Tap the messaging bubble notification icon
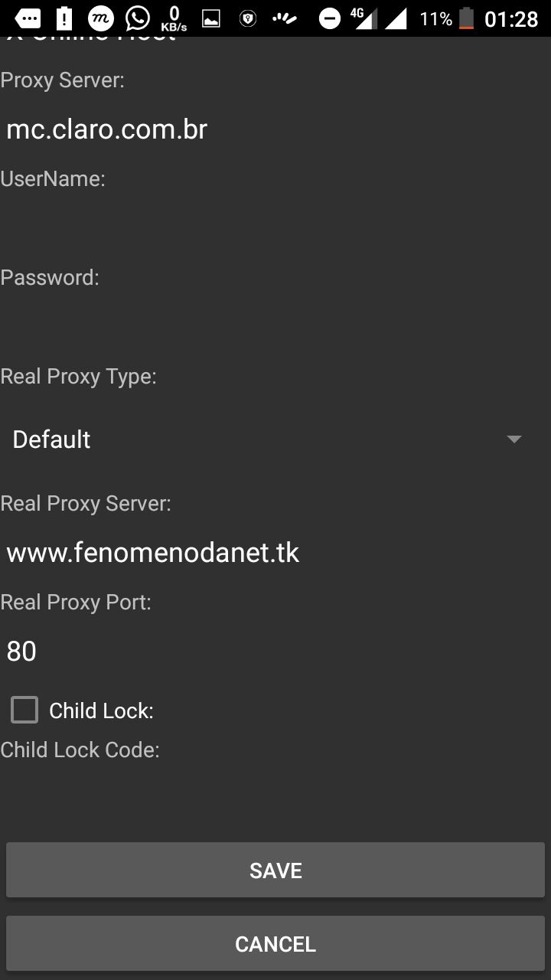 click(x=28, y=18)
